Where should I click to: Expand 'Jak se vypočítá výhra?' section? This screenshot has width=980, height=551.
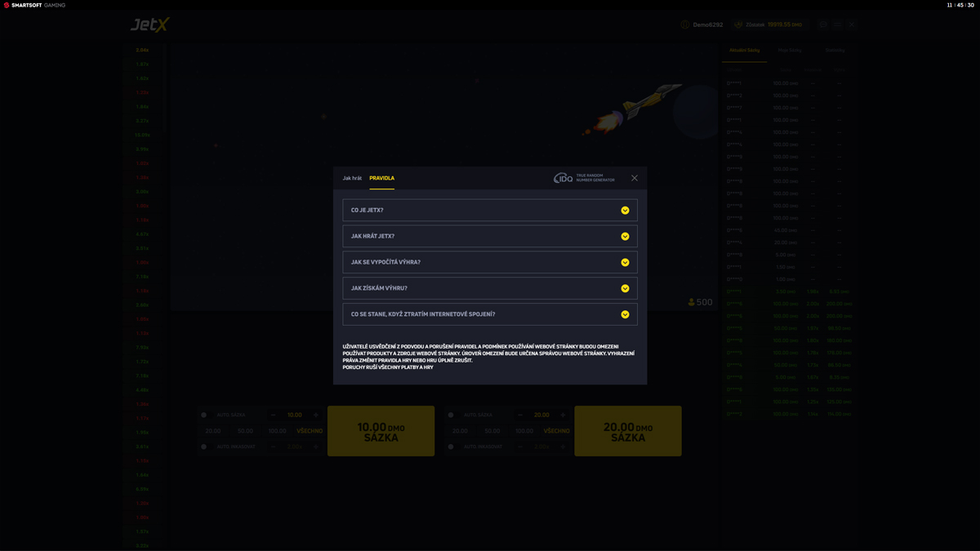click(x=489, y=262)
